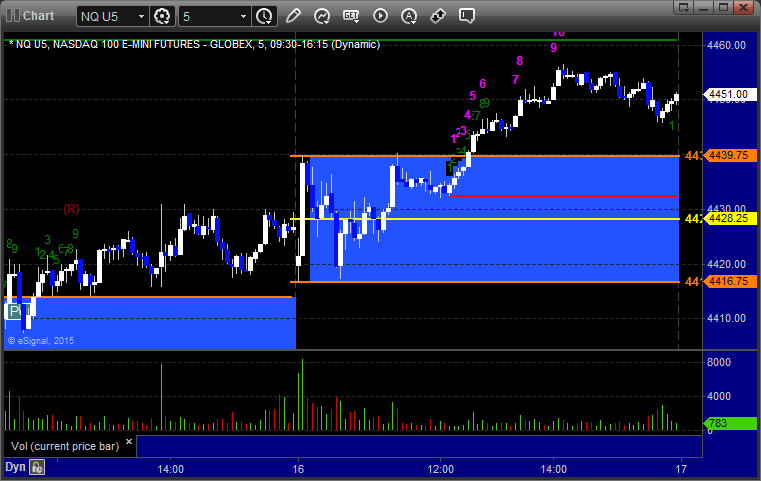Click the 16 date label on time axis

[x=298, y=469]
